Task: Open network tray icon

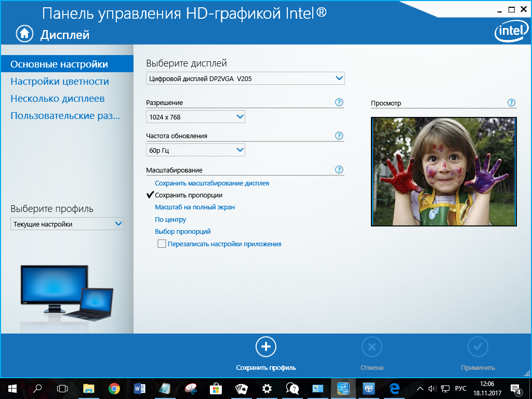Action: point(445,389)
